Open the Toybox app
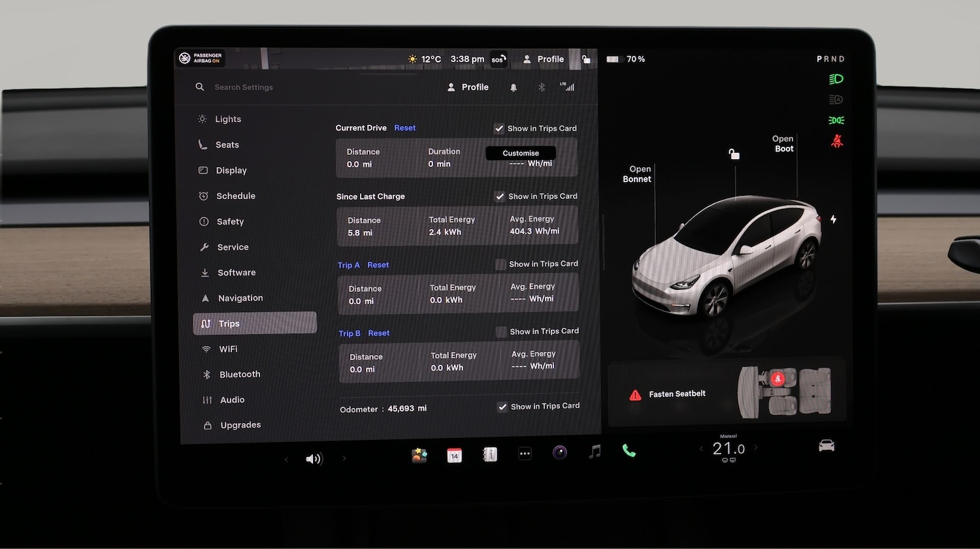This screenshot has width=980, height=549. click(419, 454)
